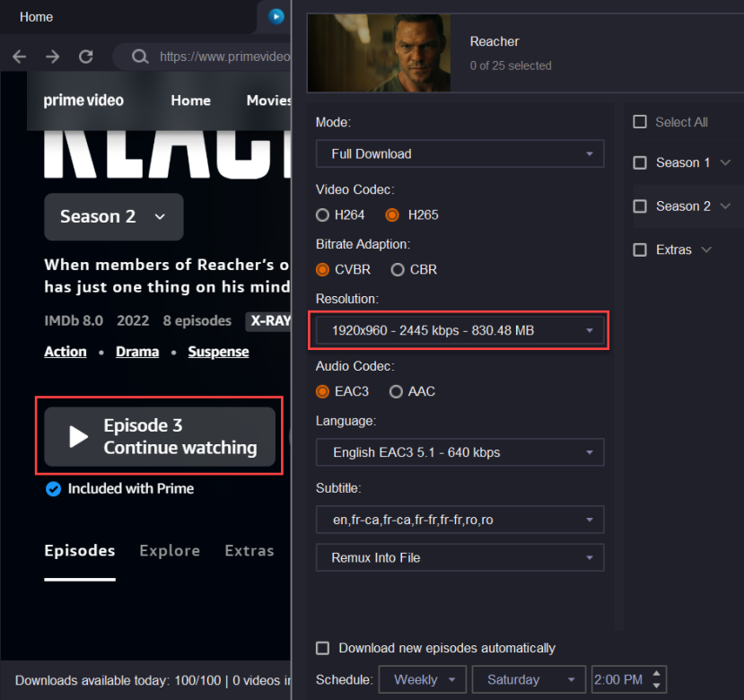
Task: Switch to the Home browser tab
Action: pos(36,17)
